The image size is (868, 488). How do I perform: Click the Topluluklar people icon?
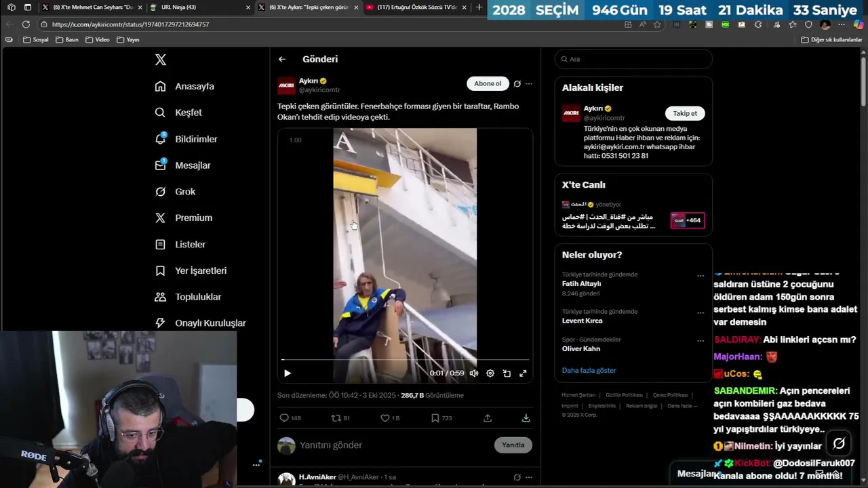tap(160, 297)
